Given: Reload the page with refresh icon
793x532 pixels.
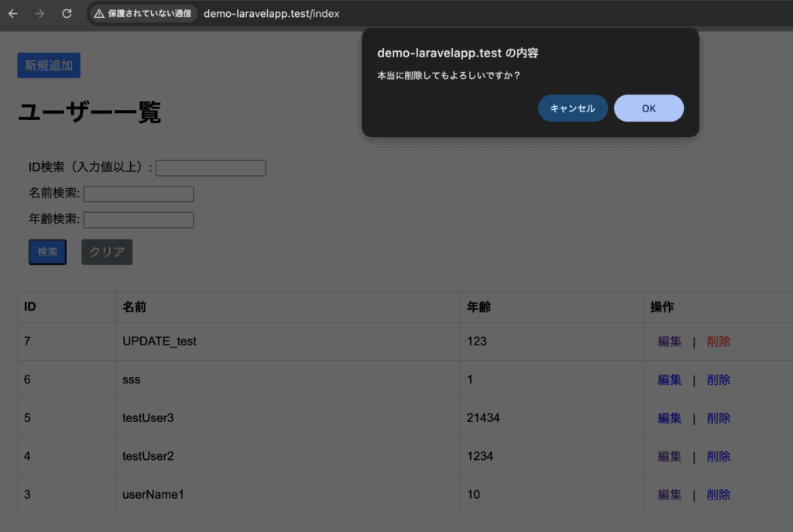Looking at the screenshot, I should [x=67, y=14].
